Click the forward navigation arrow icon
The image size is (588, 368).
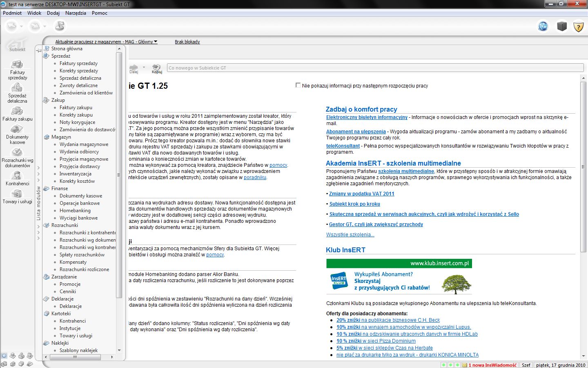(x=36, y=27)
